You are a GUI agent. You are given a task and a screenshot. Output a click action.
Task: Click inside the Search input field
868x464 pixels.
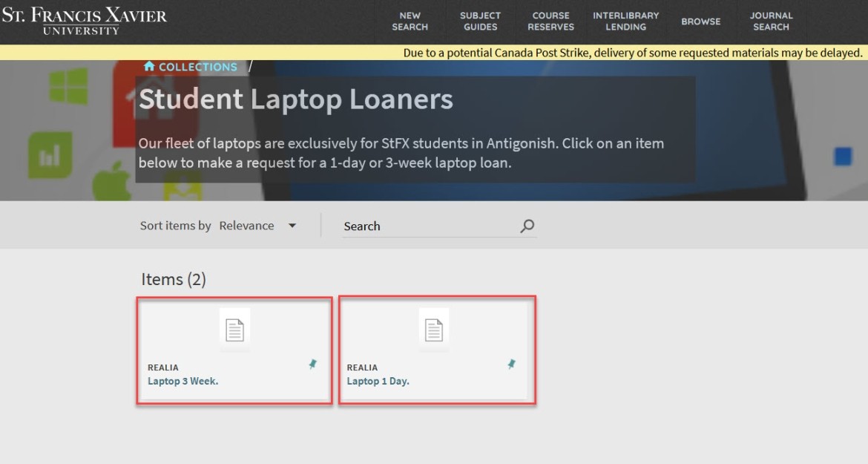tap(415, 225)
